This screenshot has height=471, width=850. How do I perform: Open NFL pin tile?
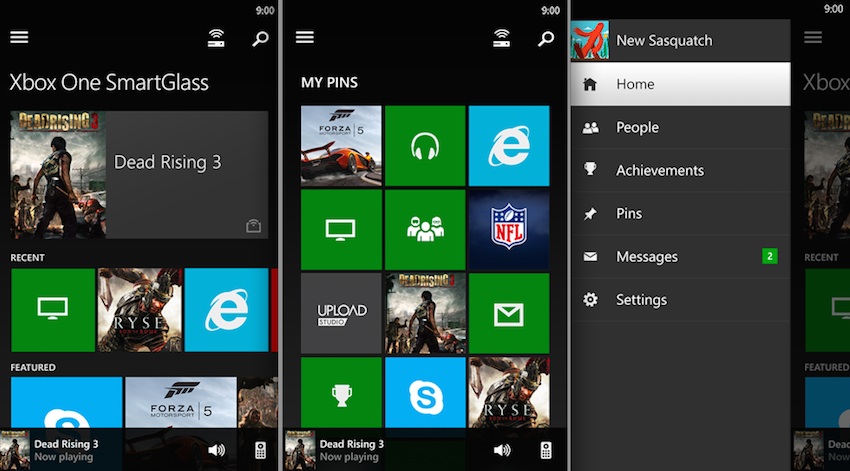(509, 230)
